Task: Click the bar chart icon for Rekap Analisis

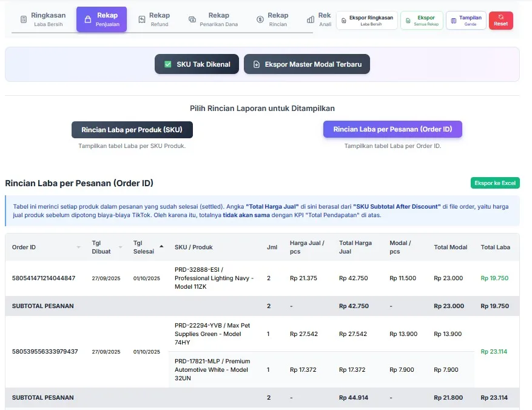Action: [311, 19]
